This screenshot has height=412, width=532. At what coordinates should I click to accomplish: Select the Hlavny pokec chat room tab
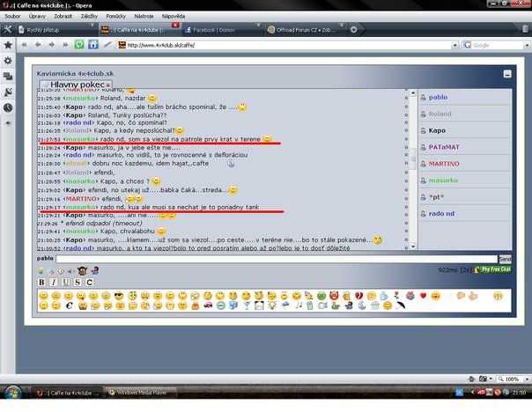tap(76, 85)
